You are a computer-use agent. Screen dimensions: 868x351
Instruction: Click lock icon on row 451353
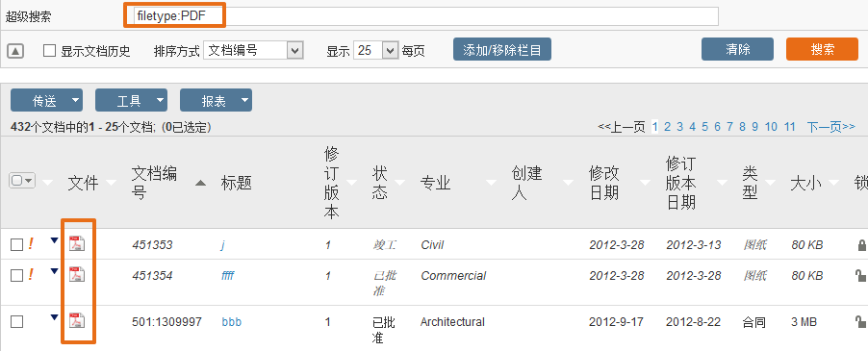point(861,245)
